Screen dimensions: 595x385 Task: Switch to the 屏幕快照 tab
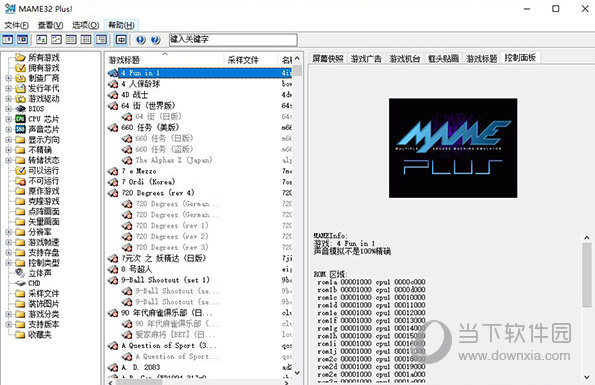[328, 58]
